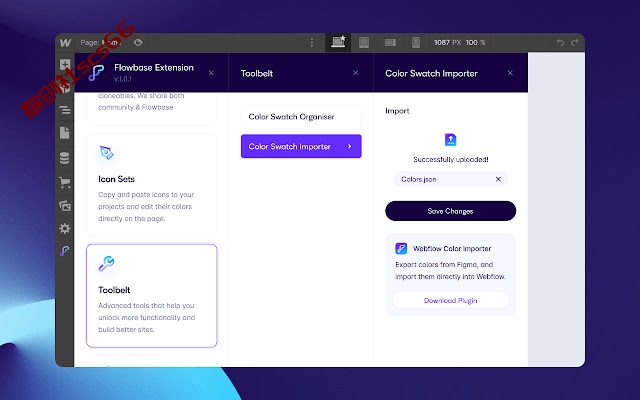Select Color Swatch Organiser item
The image size is (640, 400).
[x=301, y=117]
